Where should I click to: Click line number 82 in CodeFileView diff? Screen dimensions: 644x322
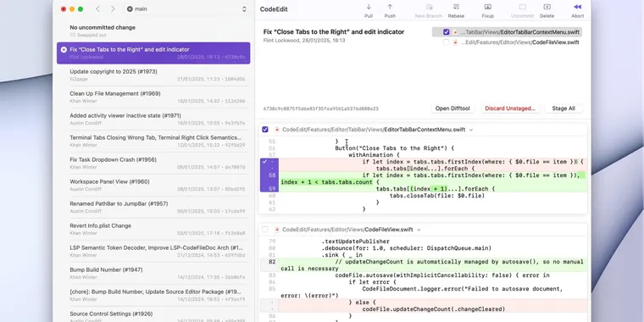pyautogui.click(x=272, y=262)
